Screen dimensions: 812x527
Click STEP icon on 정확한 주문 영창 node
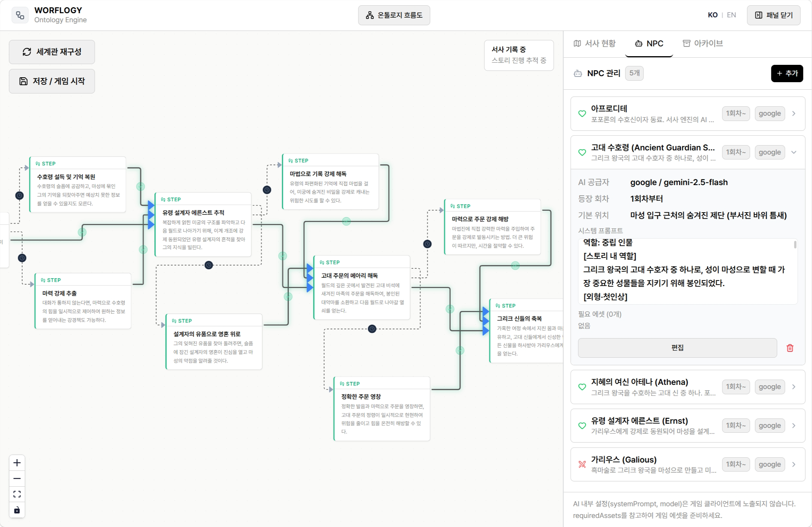pos(342,384)
